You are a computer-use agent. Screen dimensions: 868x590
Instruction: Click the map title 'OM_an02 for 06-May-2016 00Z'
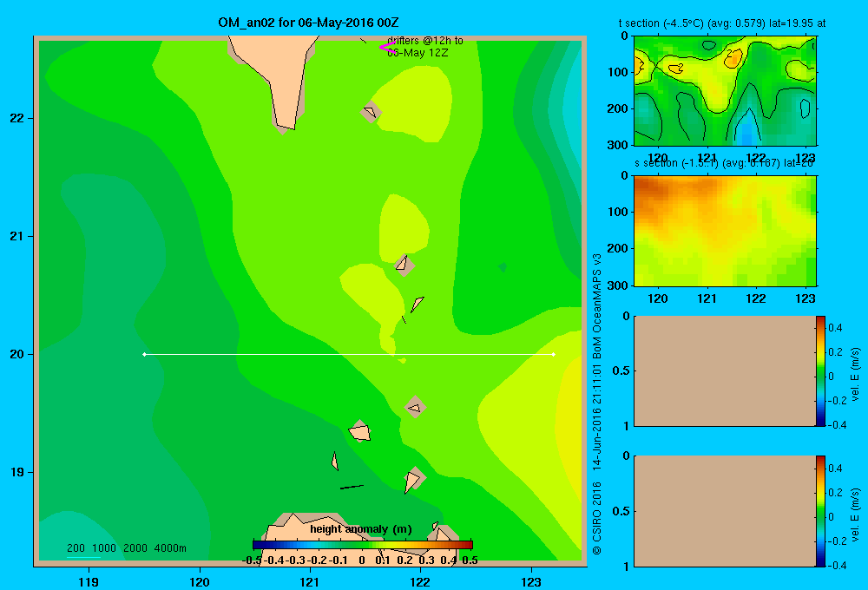[308, 23]
